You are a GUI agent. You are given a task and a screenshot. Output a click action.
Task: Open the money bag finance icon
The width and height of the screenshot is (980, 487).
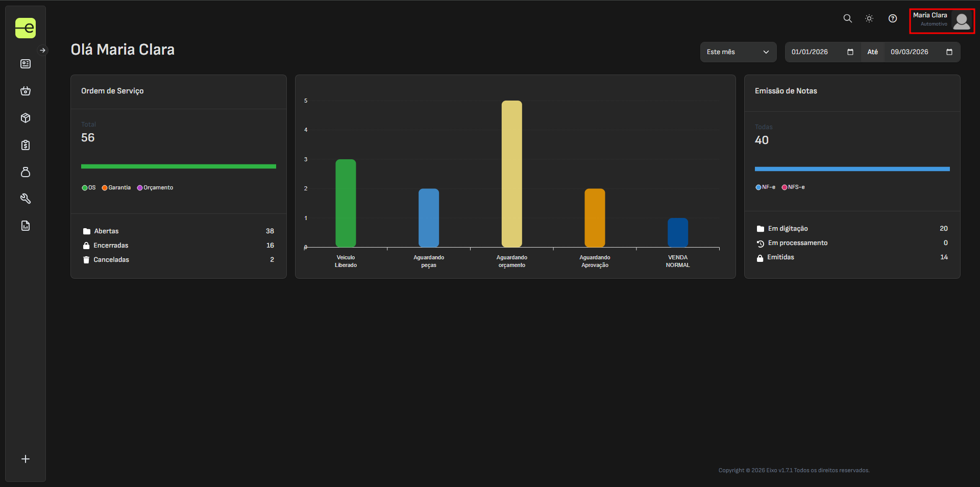[26, 172]
